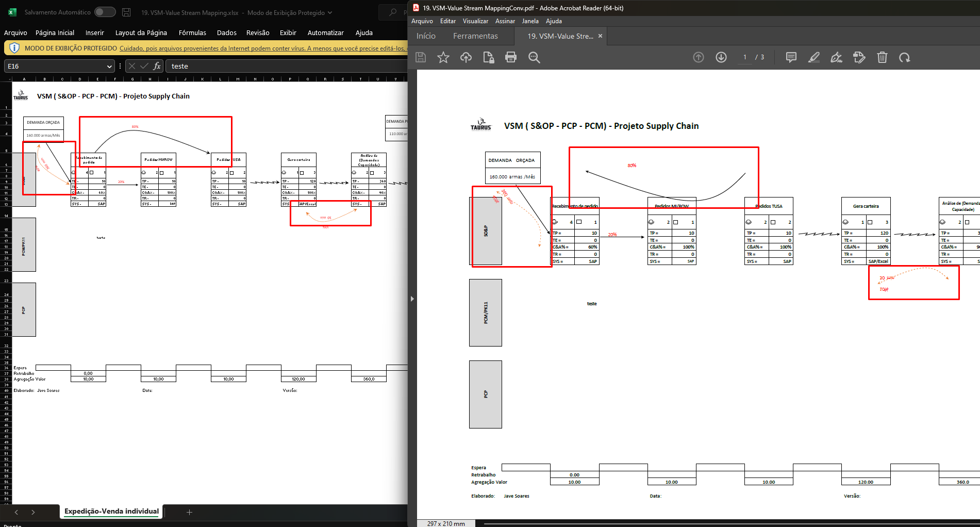Open the Excel search magnifier icon
980x527 pixels.
[x=393, y=12]
